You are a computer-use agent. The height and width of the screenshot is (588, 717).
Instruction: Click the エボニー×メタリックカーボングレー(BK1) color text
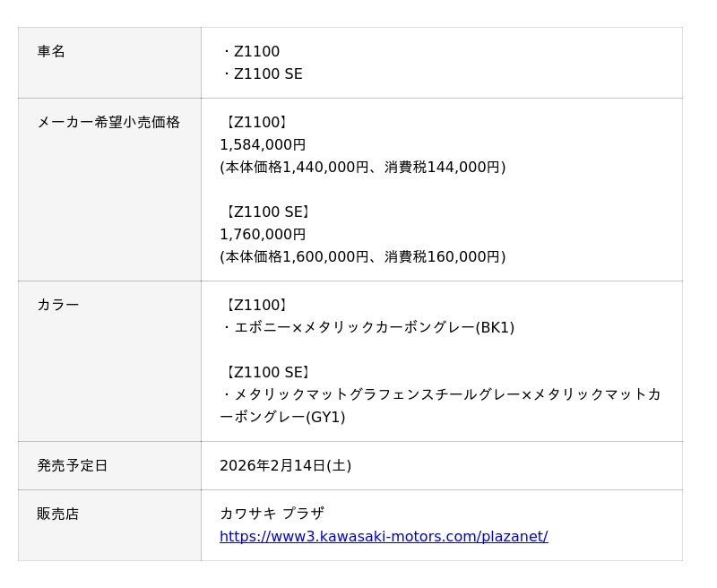tap(367, 328)
